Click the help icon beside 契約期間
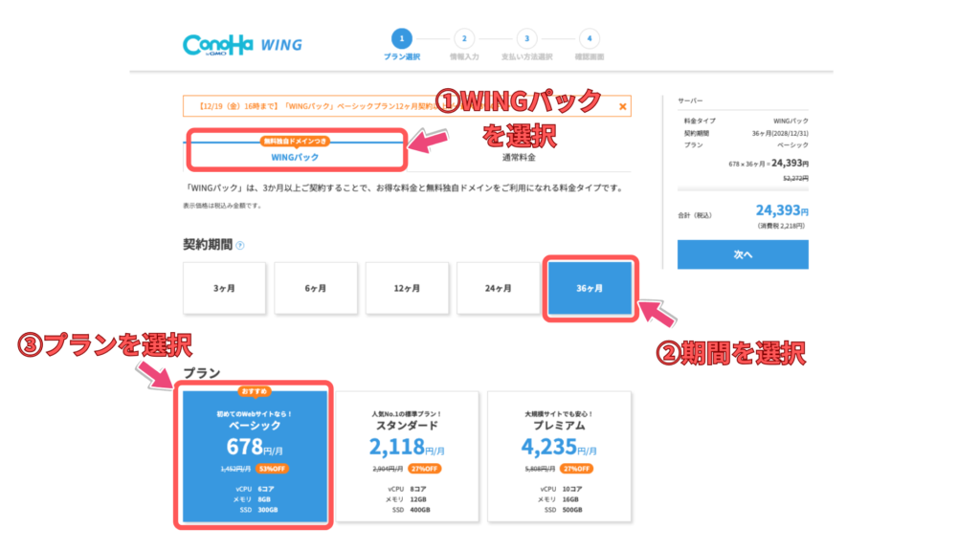This screenshot has height=551, width=980. coord(240,245)
